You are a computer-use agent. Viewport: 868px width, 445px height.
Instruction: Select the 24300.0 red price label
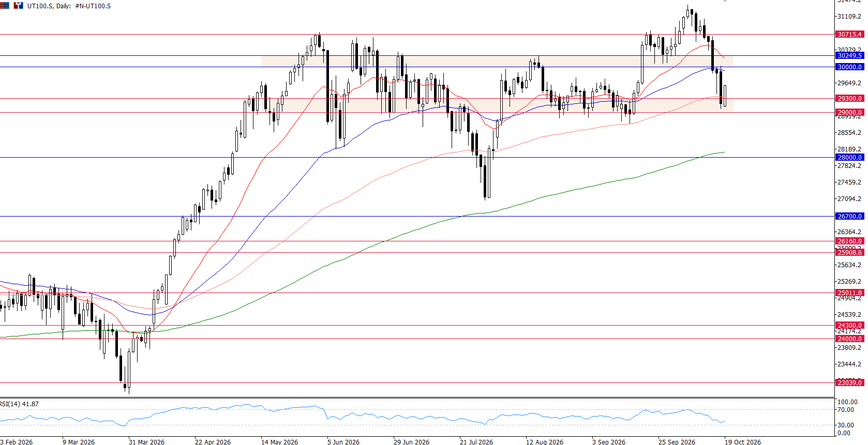tap(849, 326)
